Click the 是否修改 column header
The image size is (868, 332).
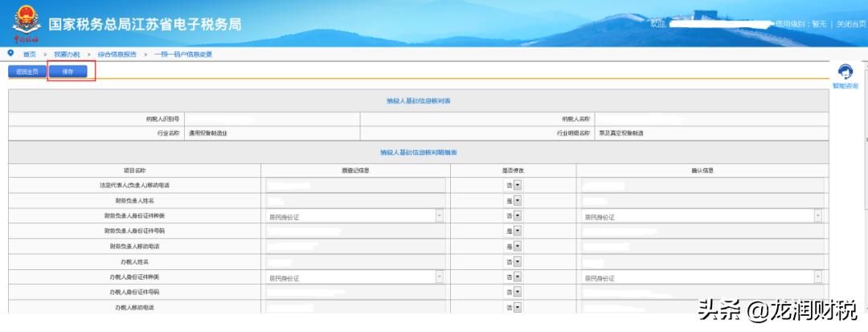tap(513, 171)
